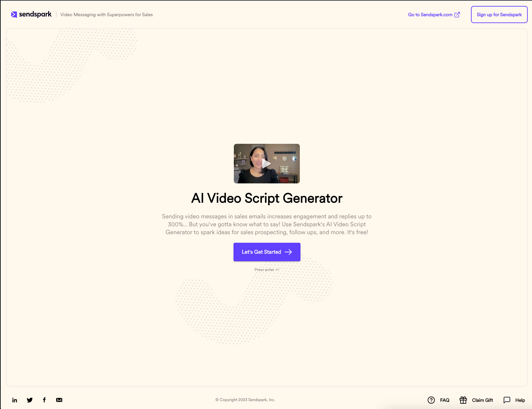Click the Sendspark logo

tap(31, 15)
